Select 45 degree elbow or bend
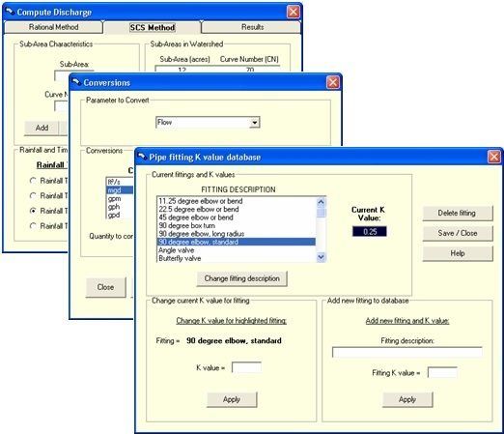The width and height of the screenshot is (504, 434). tap(237, 217)
